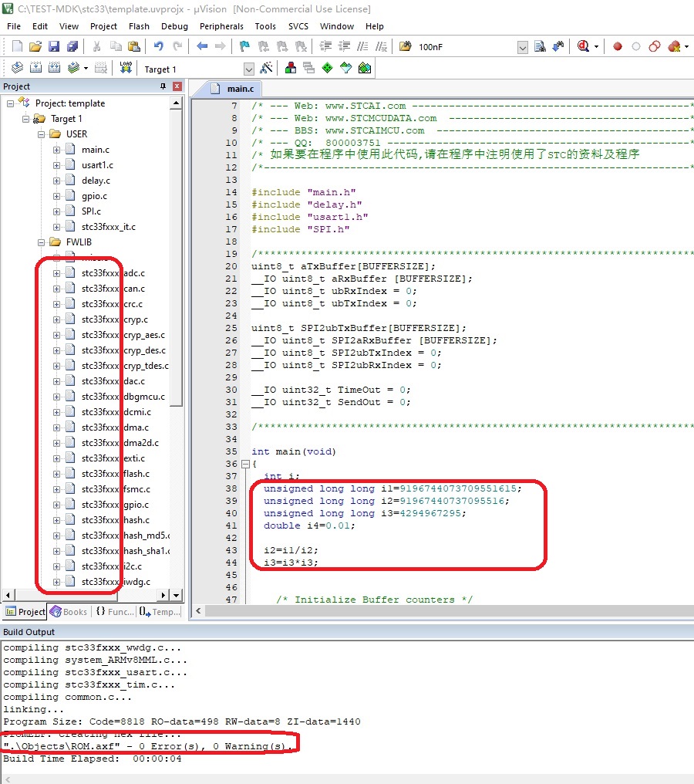694x784 pixels.
Task: Open the find text dropdown containing 100nF
Action: click(x=523, y=48)
